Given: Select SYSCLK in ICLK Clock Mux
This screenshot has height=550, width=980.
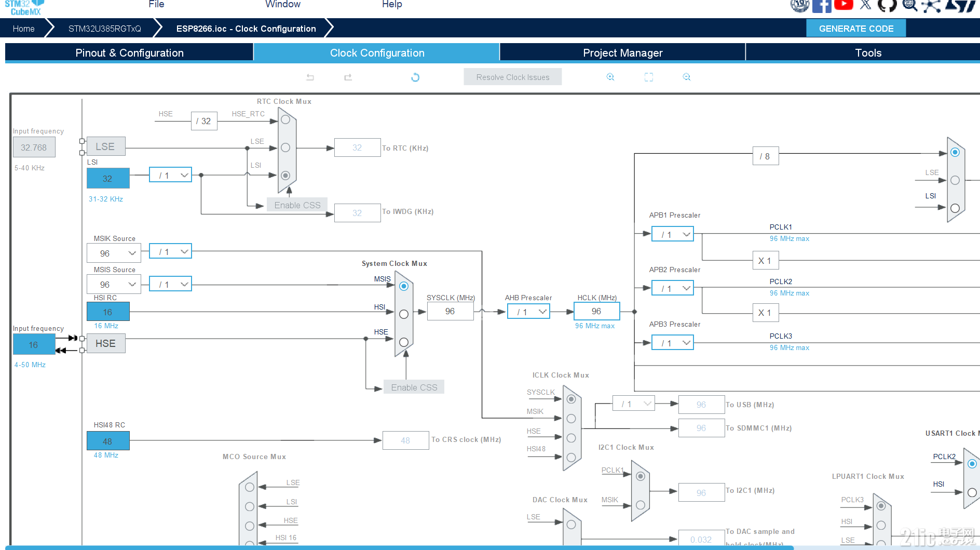Looking at the screenshot, I should tap(571, 399).
